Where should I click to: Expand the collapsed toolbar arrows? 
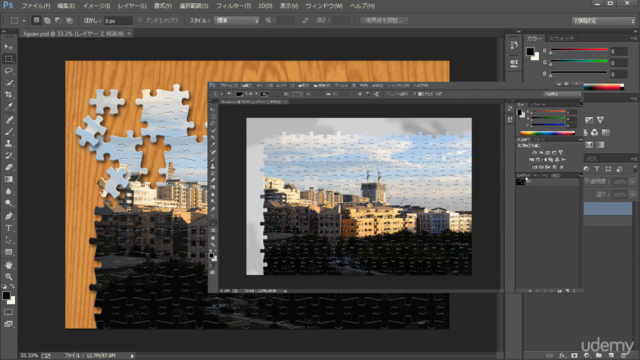tap(4, 31)
